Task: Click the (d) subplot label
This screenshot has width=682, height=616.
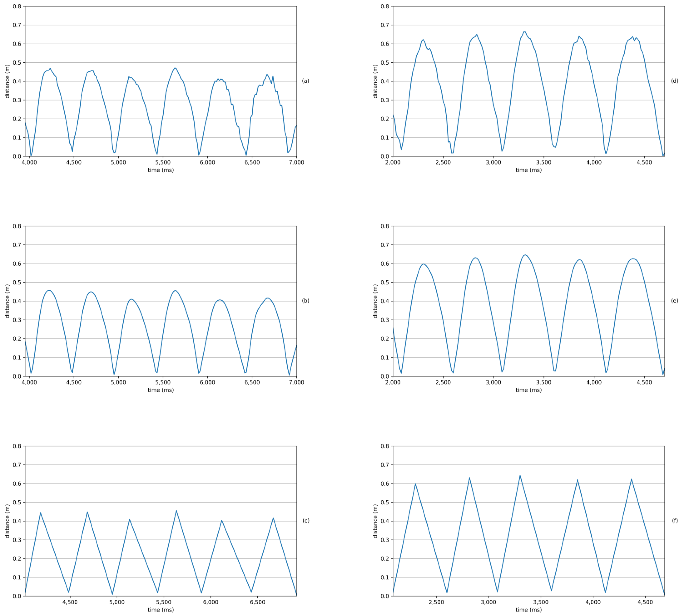Action: coord(675,81)
